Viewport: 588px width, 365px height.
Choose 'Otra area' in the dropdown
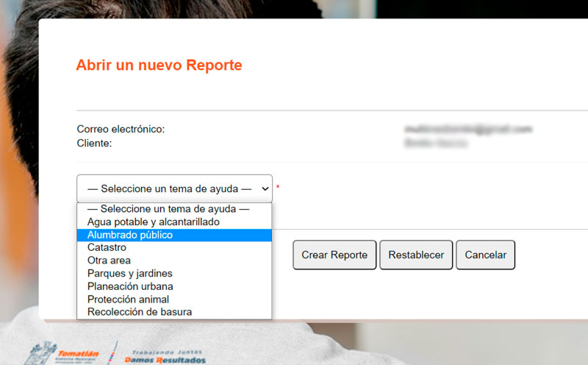pos(109,261)
